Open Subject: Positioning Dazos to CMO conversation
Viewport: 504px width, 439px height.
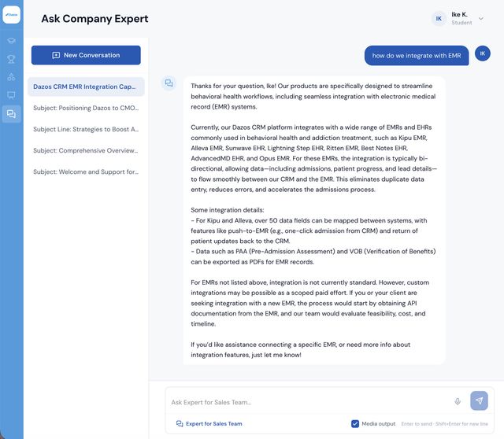click(x=86, y=108)
